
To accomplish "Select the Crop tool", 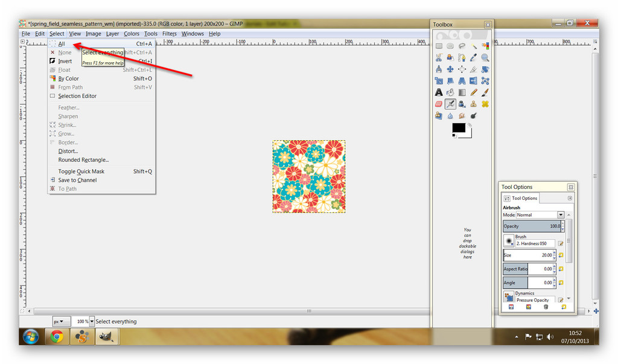I will [x=473, y=69].
